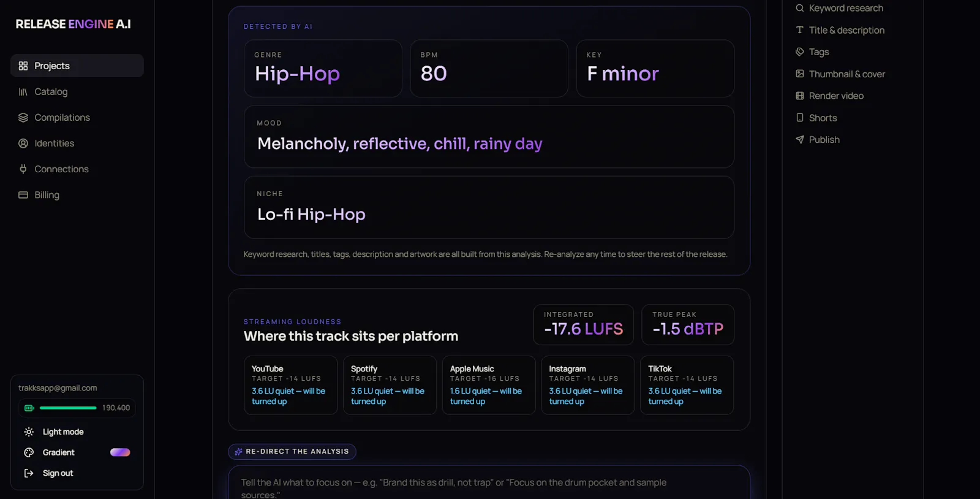The height and width of the screenshot is (499, 980).
Task: Click the Connections plug icon
Action: pyautogui.click(x=23, y=169)
